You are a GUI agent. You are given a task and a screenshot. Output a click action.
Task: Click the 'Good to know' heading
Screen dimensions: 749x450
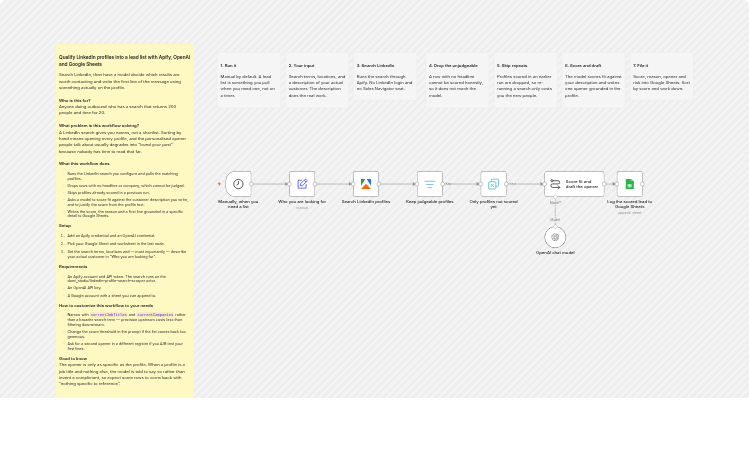73,358
